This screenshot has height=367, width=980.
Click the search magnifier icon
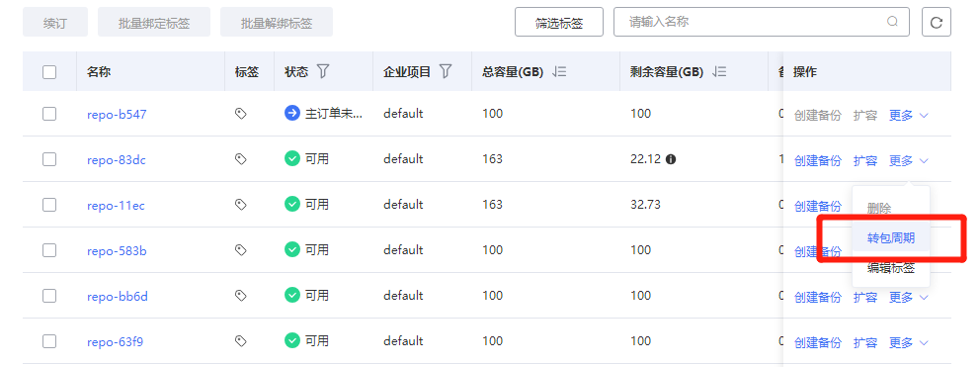(x=892, y=22)
